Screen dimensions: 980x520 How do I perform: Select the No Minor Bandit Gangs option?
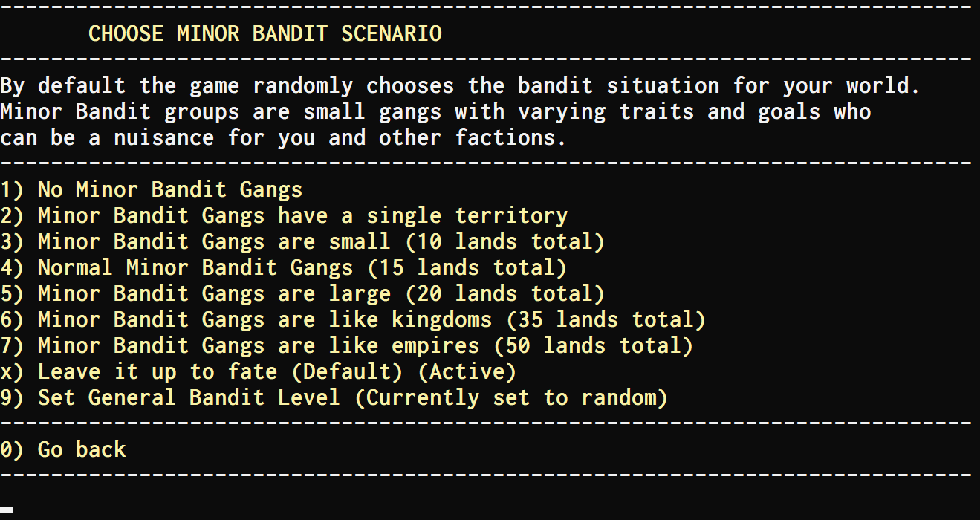152,189
